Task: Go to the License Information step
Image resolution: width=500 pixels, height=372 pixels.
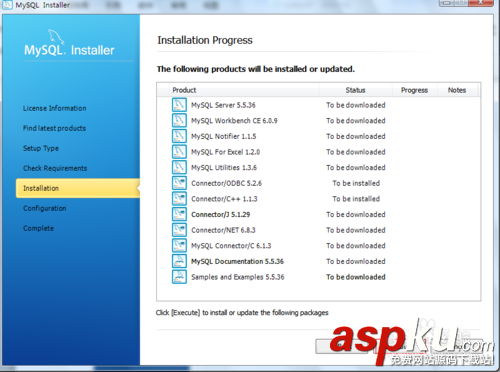Action: [54, 108]
